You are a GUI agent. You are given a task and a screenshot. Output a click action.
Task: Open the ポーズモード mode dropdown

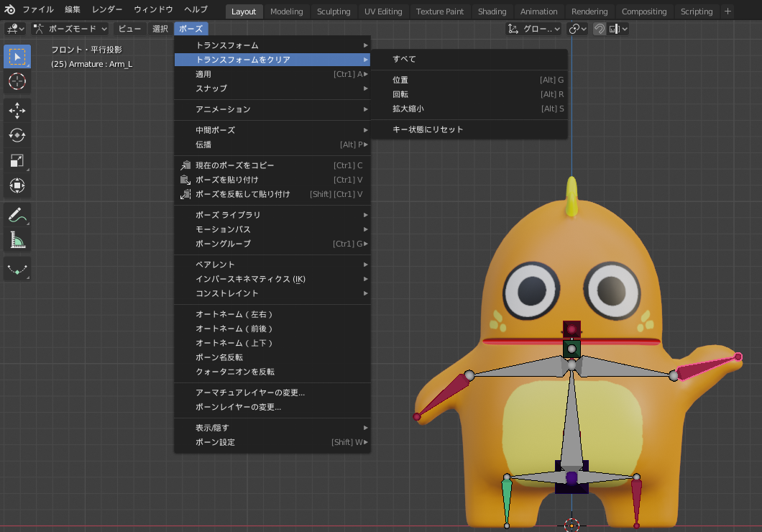point(70,29)
